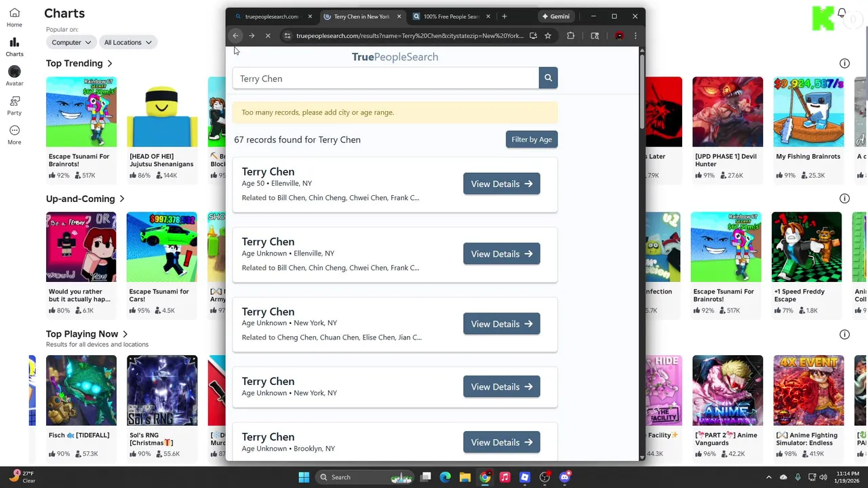This screenshot has width=868, height=488.
Task: Open My Fishing Brainrots game thumbnail
Action: point(808,112)
